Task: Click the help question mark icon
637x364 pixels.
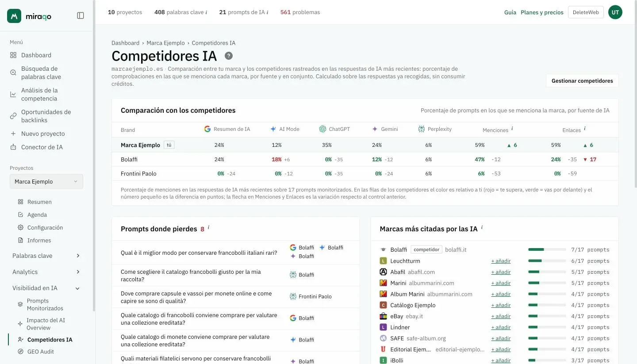Action: pyautogui.click(x=228, y=56)
